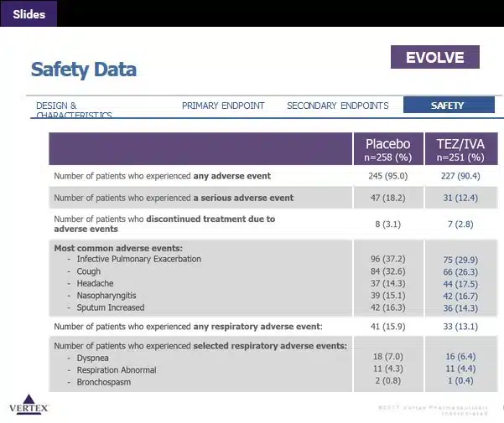Switch to Primary Endpoint tab
Image resolution: width=504 pixels, height=423 pixels.
point(223,106)
